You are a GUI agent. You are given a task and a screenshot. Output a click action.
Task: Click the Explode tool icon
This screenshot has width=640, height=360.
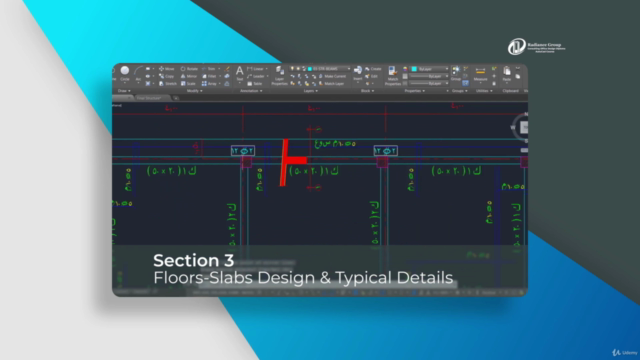click(x=227, y=76)
